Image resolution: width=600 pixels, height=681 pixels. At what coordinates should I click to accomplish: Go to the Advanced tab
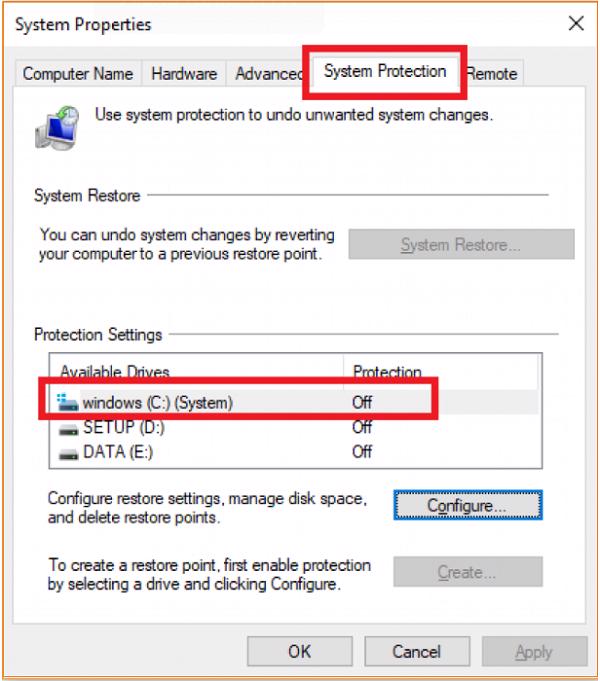[268, 74]
